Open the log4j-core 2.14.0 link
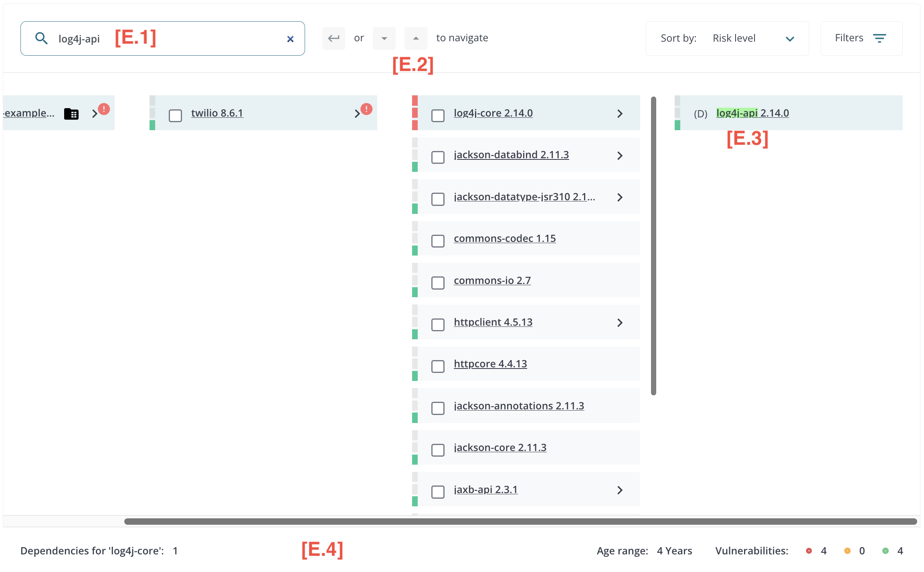This screenshot has height=572, width=924. click(493, 113)
